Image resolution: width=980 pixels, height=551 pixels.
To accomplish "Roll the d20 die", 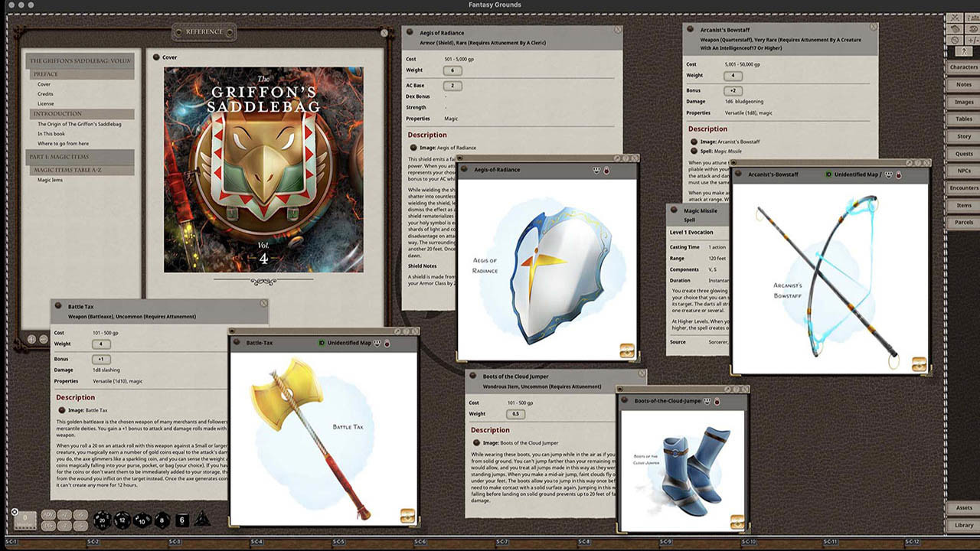I will (x=103, y=520).
